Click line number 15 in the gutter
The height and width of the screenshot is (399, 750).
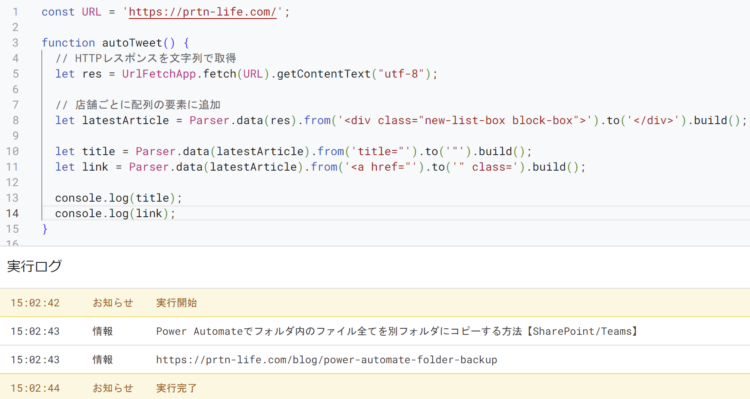[x=12, y=229]
